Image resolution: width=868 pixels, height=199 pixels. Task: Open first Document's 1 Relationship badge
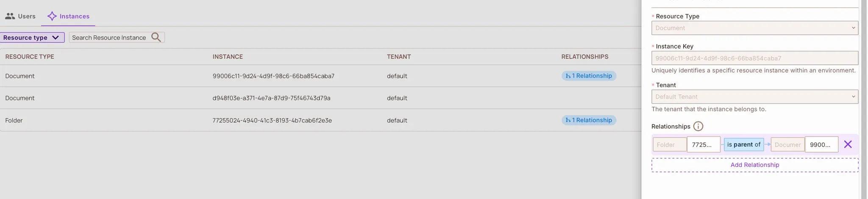(x=589, y=76)
